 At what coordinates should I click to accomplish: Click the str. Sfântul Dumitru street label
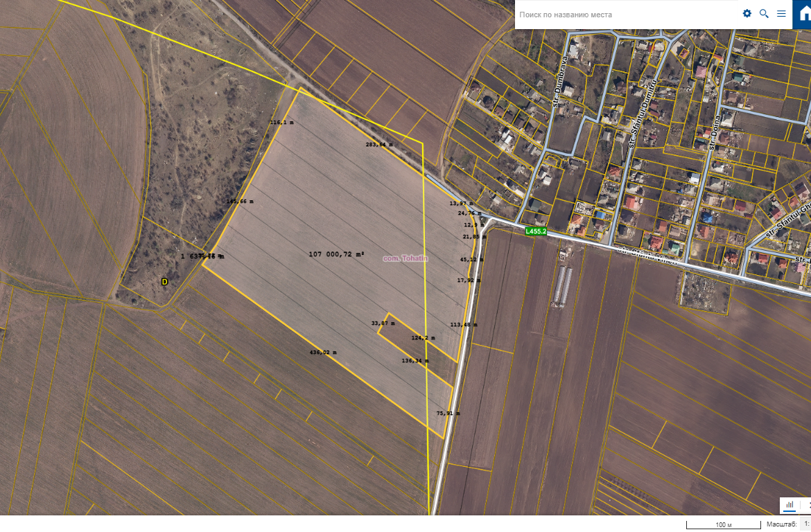click(642, 115)
